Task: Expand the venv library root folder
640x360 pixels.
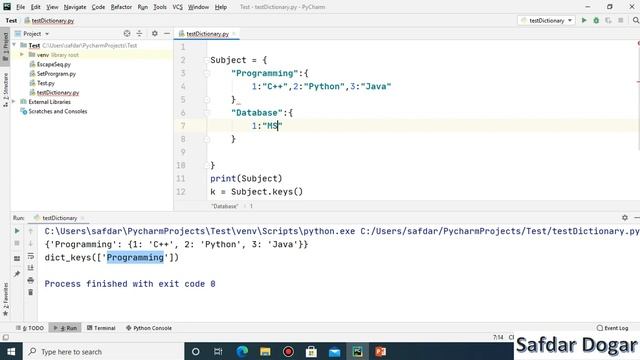Action: click(22, 54)
